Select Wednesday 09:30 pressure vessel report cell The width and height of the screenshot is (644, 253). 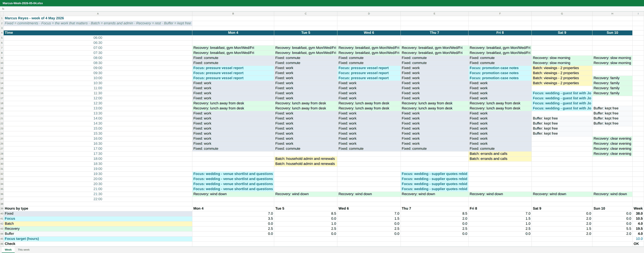coord(369,73)
